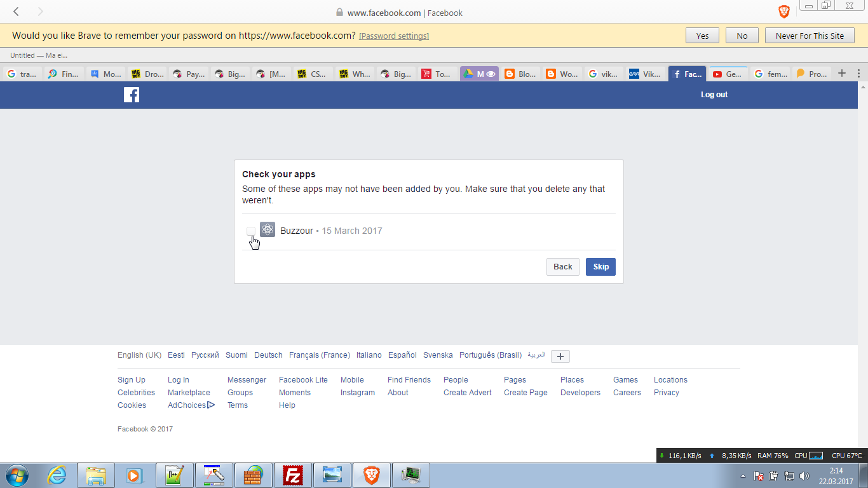Click the Buzzour app atom icon
The image size is (868, 488).
[x=268, y=230]
